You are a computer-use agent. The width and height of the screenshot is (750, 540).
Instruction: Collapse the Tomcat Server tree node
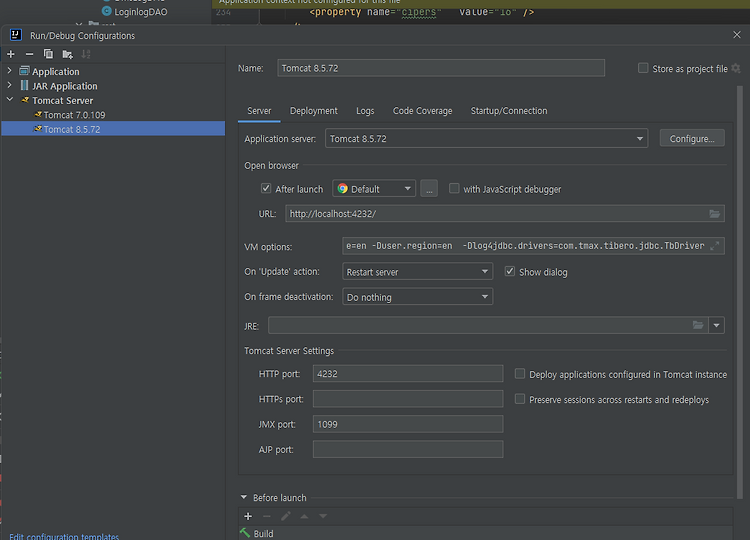tap(10, 99)
